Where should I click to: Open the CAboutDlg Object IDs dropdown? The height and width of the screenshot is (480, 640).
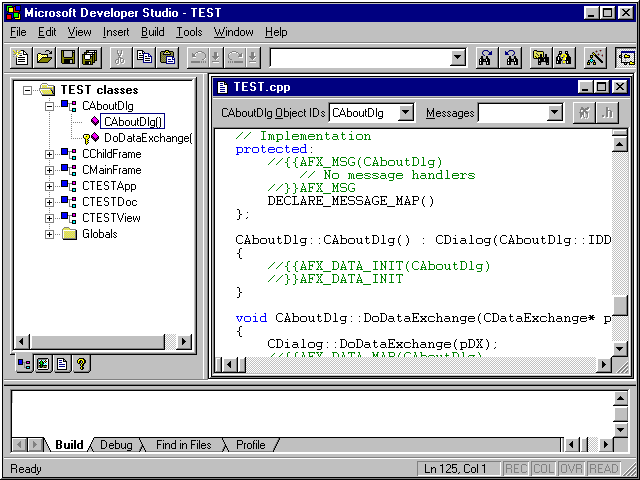click(x=405, y=113)
